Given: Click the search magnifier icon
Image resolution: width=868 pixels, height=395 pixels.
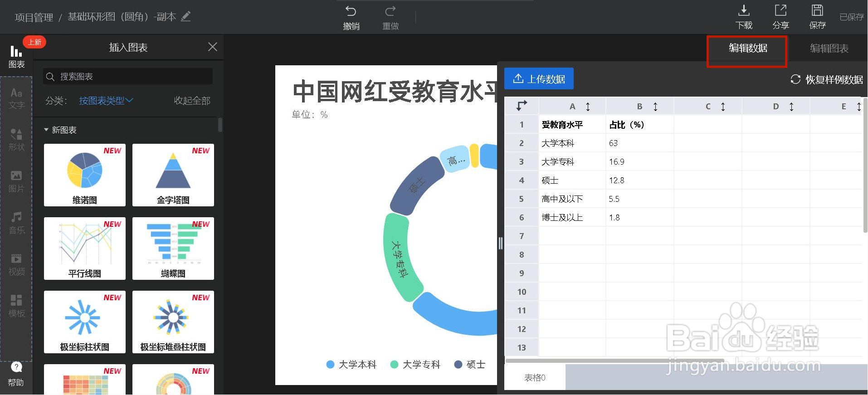Looking at the screenshot, I should pyautogui.click(x=50, y=77).
